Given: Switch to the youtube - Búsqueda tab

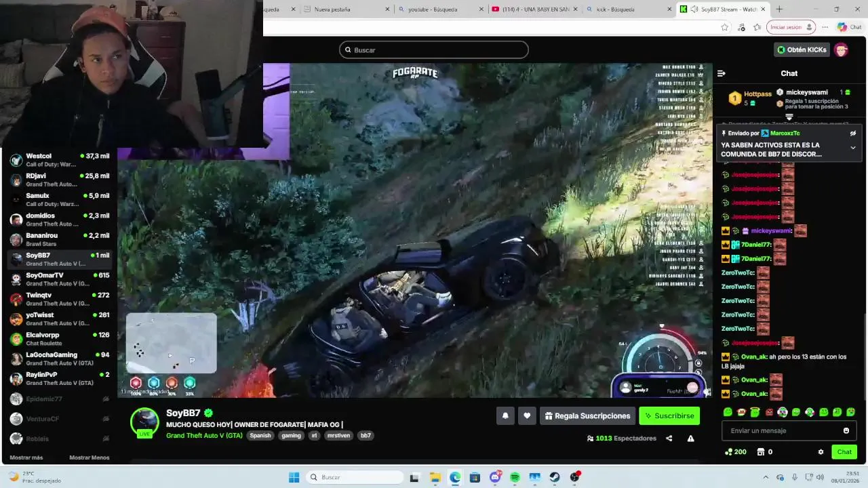Looking at the screenshot, I should coord(439,9).
